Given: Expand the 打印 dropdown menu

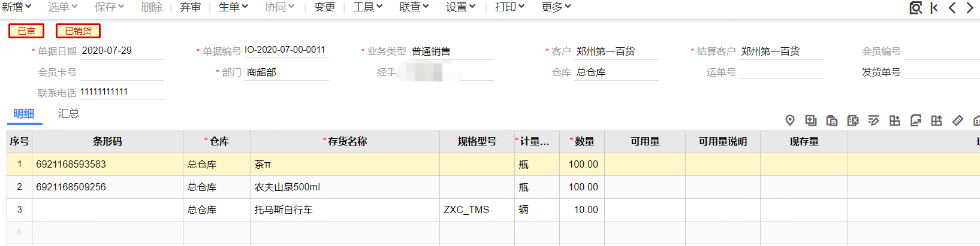Looking at the screenshot, I should tap(509, 7).
